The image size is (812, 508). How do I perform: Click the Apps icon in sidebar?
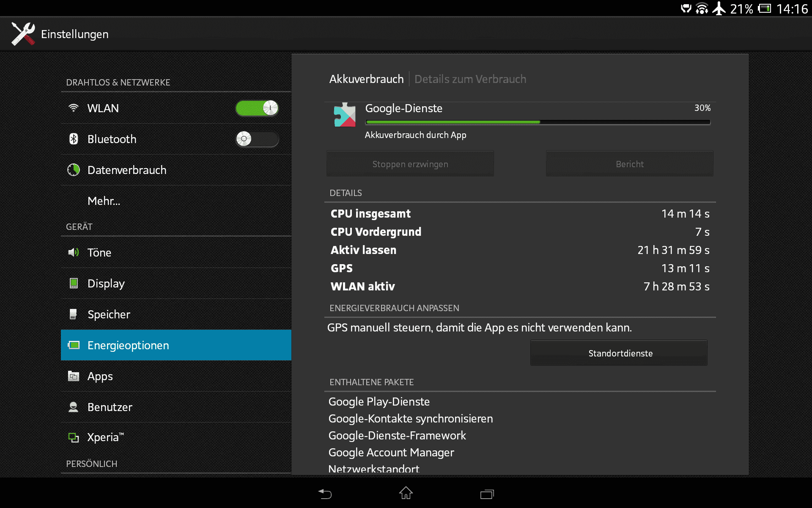[x=74, y=376]
